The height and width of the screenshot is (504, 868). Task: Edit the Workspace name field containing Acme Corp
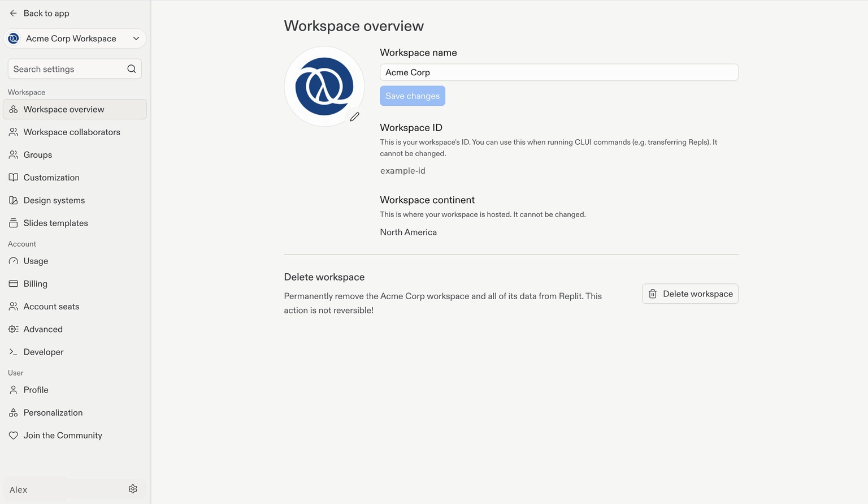559,72
